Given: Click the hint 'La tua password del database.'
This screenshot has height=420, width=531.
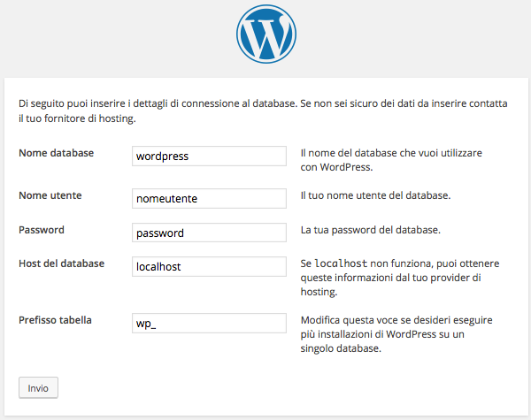Looking at the screenshot, I should 371,230.
